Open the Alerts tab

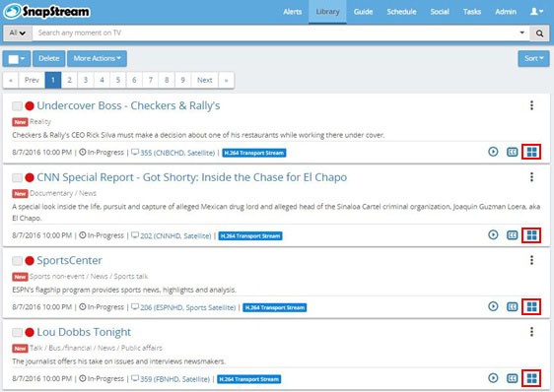(293, 12)
